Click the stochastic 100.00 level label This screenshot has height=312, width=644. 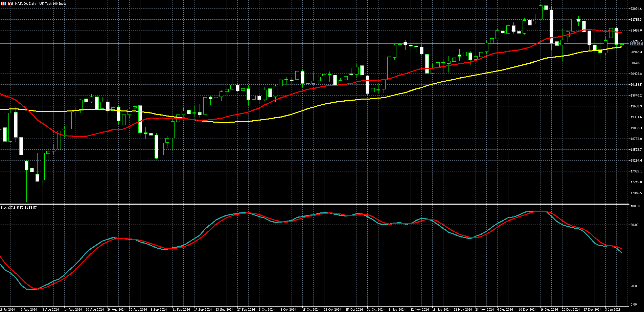click(x=635, y=206)
